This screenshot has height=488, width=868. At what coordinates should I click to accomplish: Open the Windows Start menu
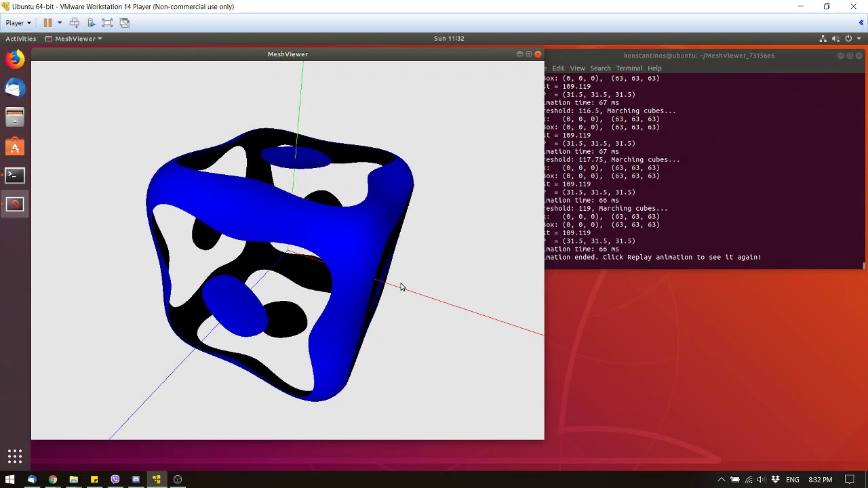click(10, 479)
